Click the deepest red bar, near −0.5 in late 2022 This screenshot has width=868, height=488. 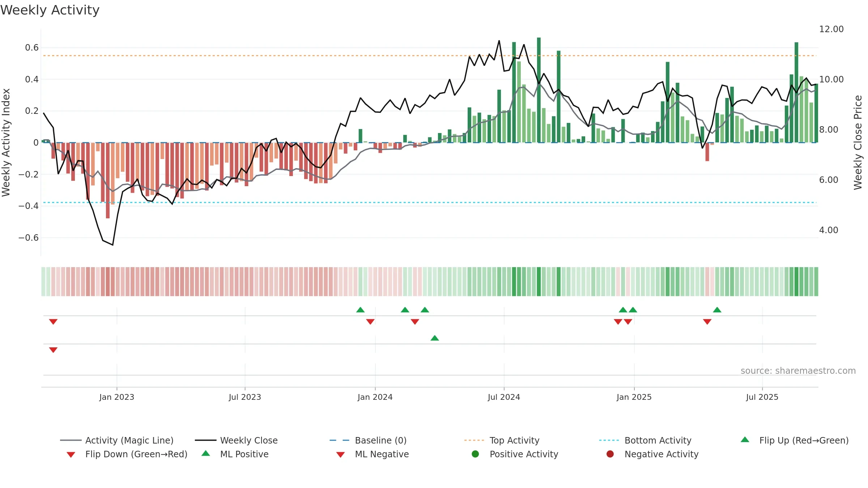108,180
